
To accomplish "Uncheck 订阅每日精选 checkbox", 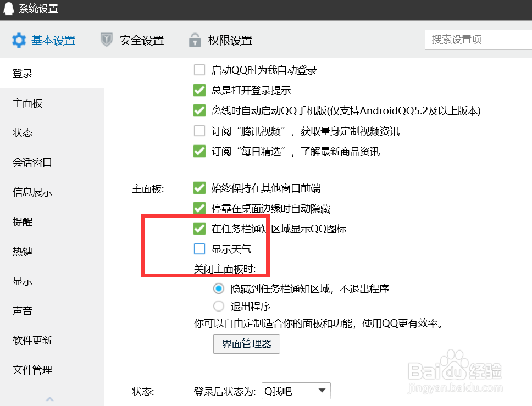I will pyautogui.click(x=199, y=151).
